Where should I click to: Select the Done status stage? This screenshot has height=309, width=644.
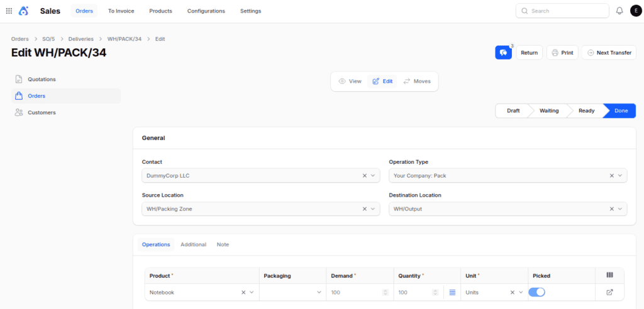click(x=621, y=111)
